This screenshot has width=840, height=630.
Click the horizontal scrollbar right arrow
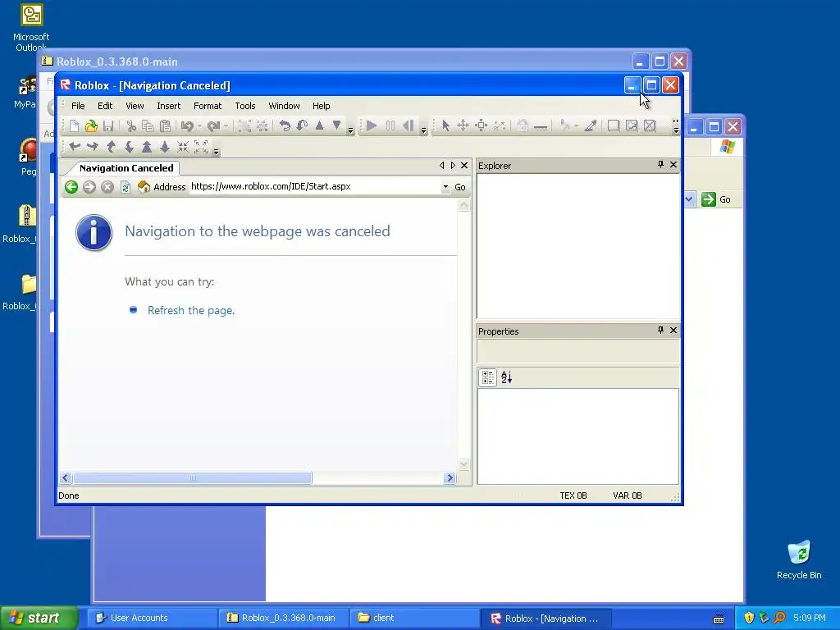pyautogui.click(x=450, y=478)
